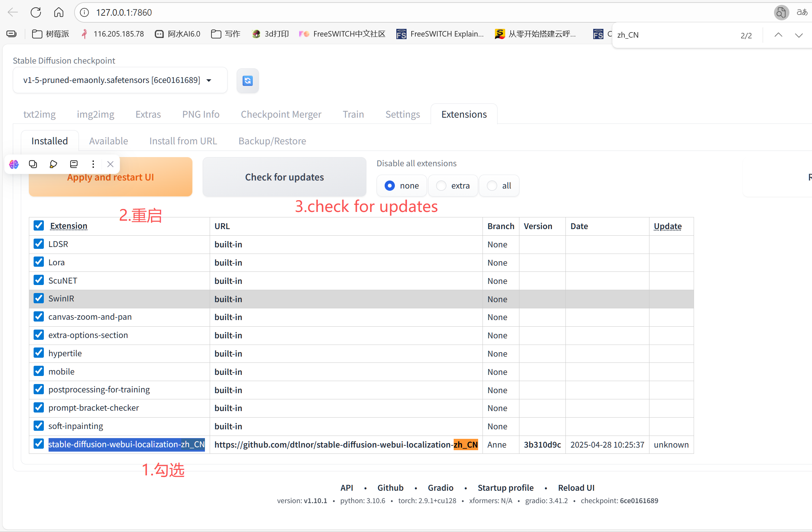Click Check for updates button
The image size is (812, 532).
coord(284,177)
